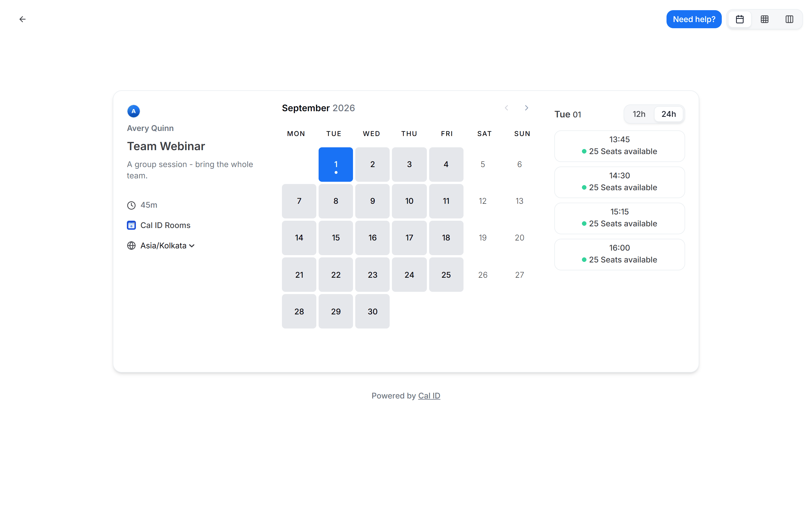812x508 pixels.
Task: Select September 16 on the calendar
Action: (372, 238)
